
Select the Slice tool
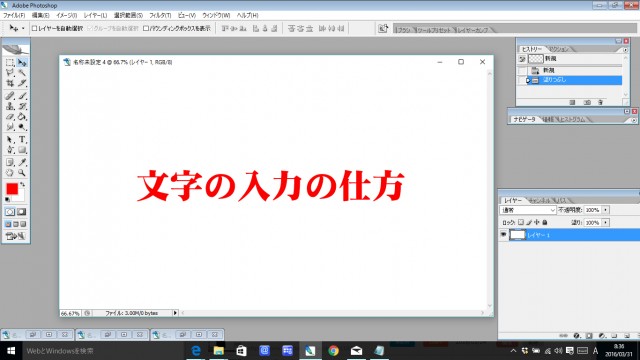(x=22, y=83)
